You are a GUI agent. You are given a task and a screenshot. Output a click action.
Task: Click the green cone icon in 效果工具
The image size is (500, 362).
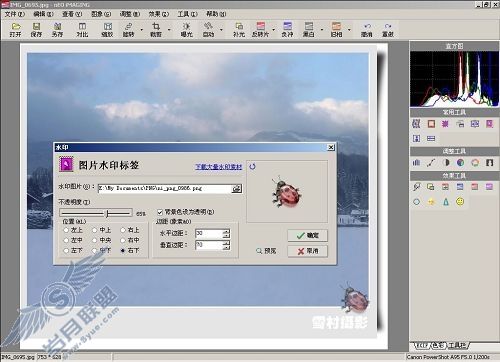446,202
